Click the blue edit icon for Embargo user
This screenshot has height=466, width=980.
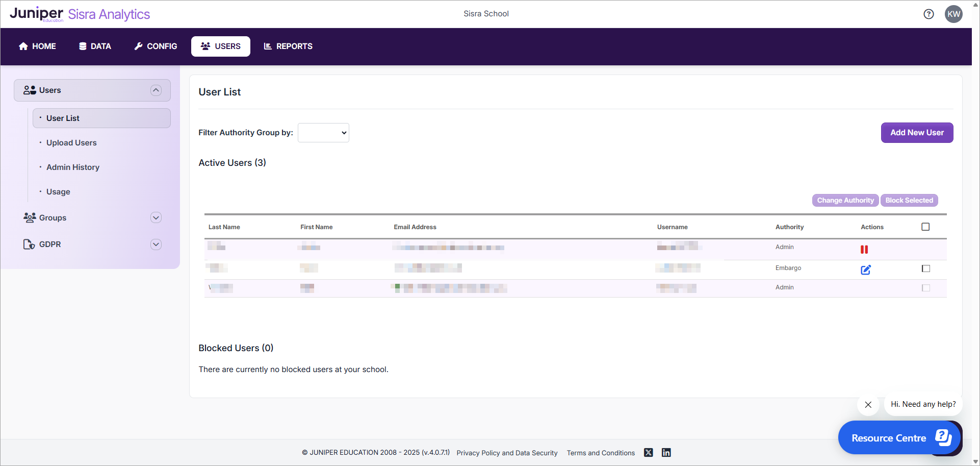click(x=866, y=269)
